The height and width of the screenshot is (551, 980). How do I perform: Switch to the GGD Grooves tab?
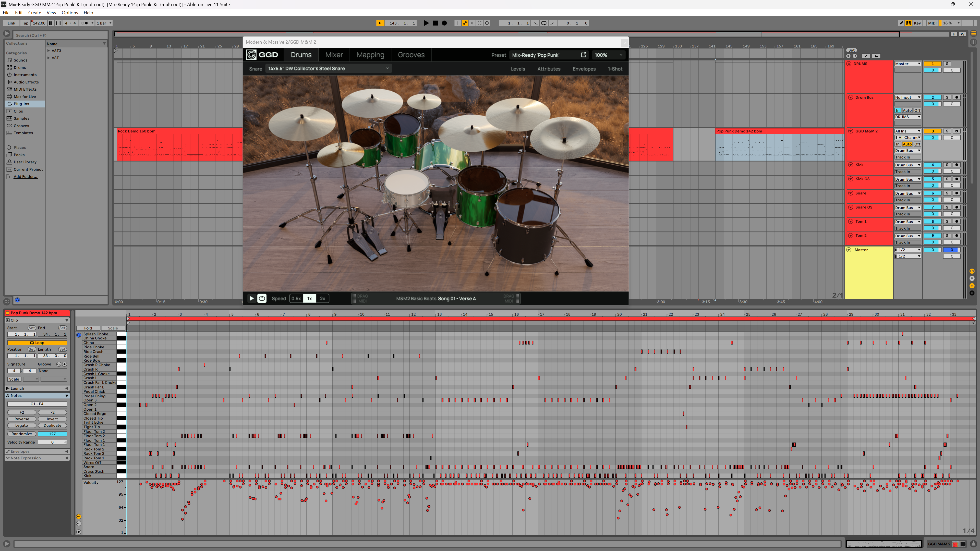coord(411,55)
